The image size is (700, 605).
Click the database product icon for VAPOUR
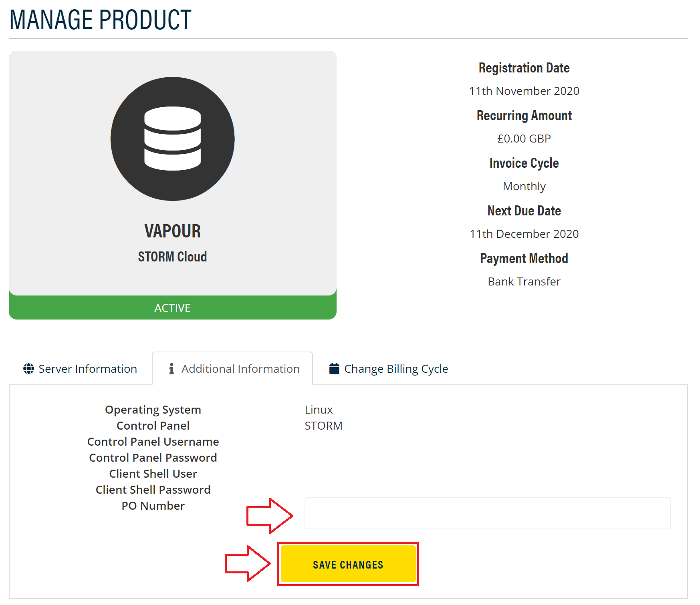(x=173, y=139)
